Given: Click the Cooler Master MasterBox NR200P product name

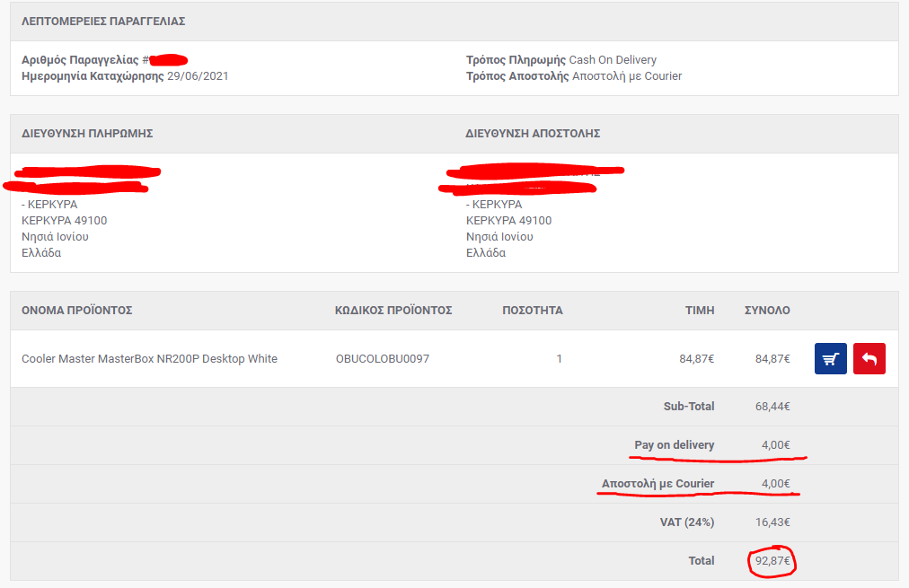Looking at the screenshot, I should pos(150,358).
